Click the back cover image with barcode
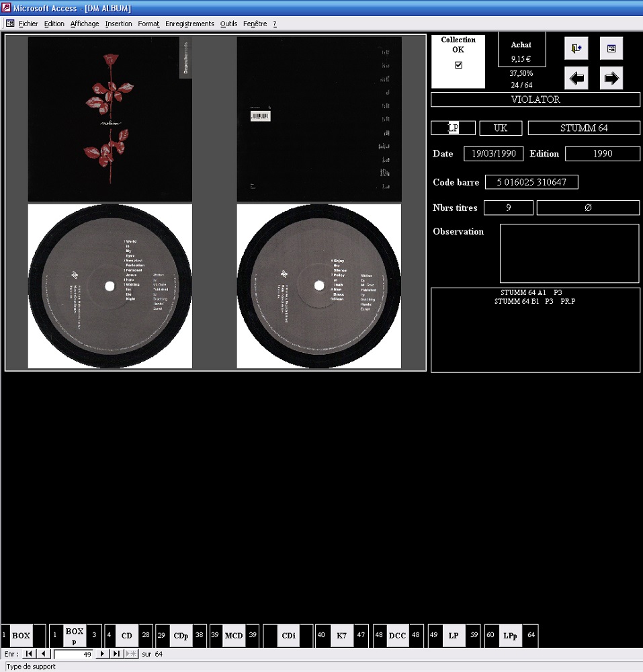 pyautogui.click(x=319, y=119)
